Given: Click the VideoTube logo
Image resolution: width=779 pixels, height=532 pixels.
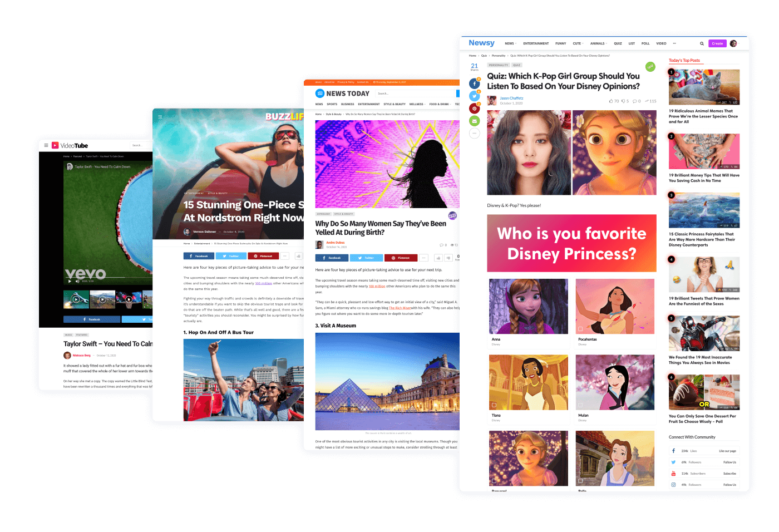Looking at the screenshot, I should 70,145.
